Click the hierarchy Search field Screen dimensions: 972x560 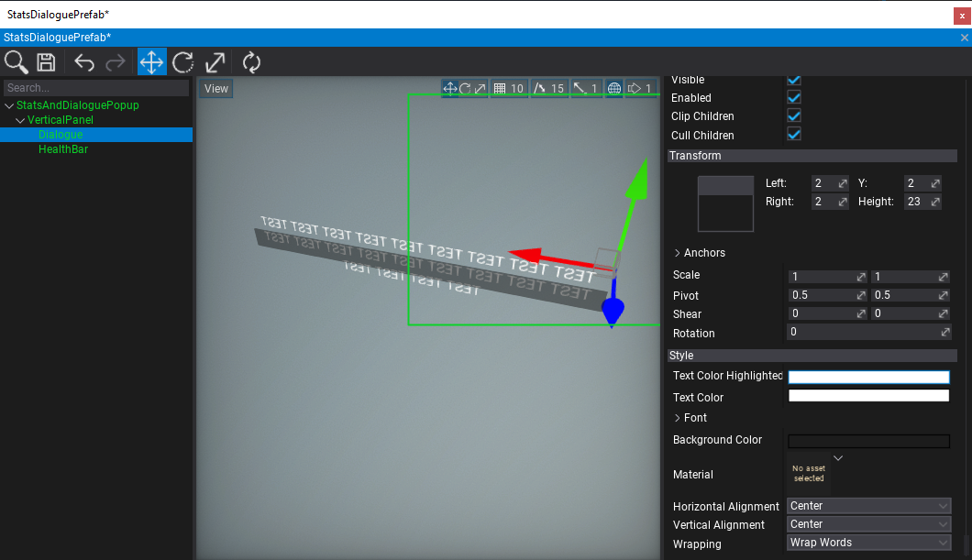[x=96, y=88]
